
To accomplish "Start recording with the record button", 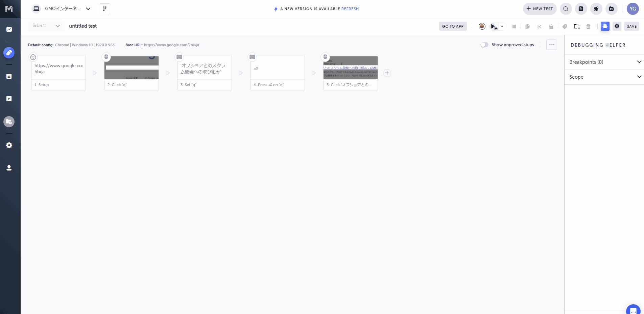I will point(482,26).
